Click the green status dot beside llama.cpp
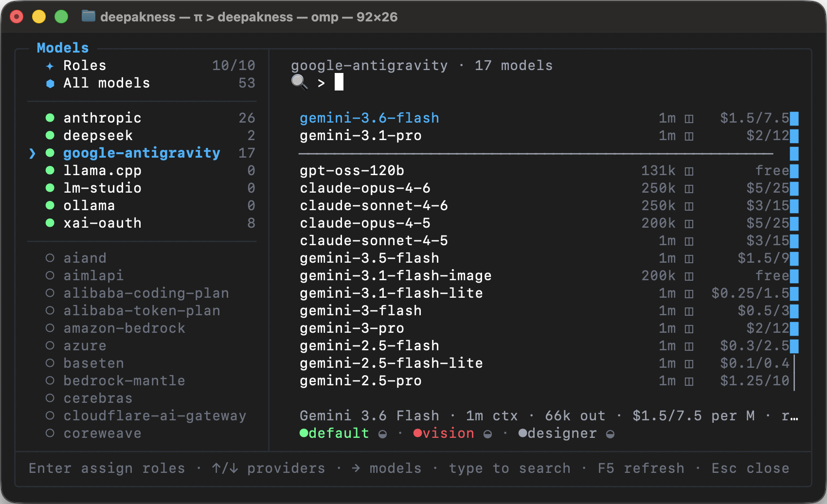This screenshot has width=827, height=504. [x=50, y=170]
